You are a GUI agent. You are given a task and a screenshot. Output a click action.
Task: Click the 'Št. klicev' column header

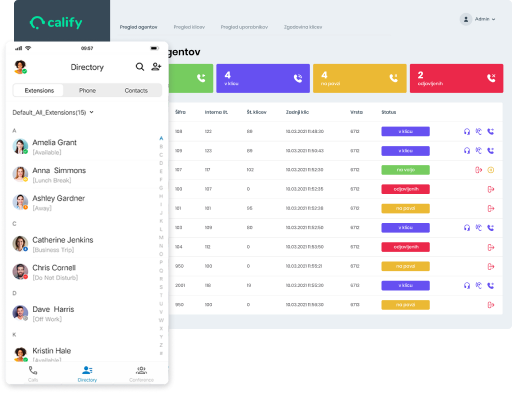[x=256, y=112]
